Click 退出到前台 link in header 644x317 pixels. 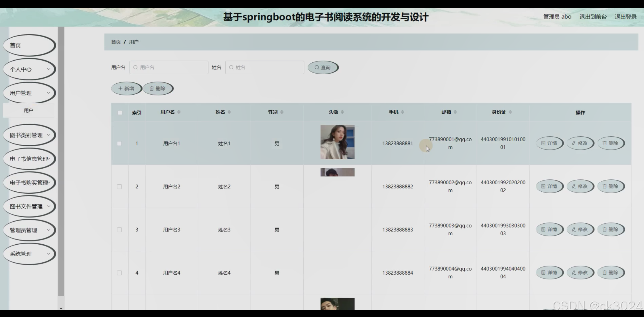point(593,17)
